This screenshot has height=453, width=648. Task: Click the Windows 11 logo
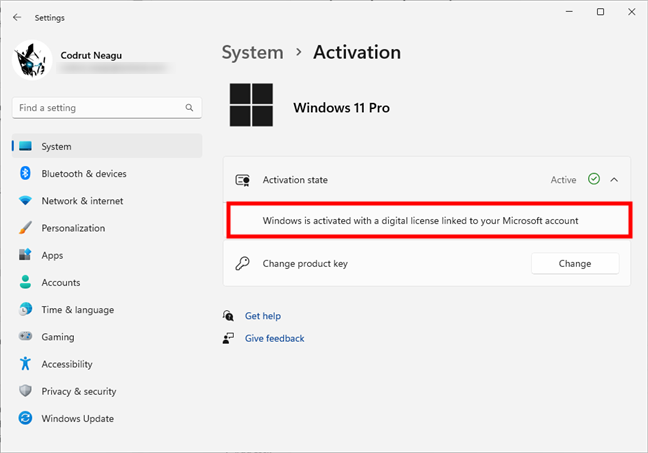click(251, 105)
